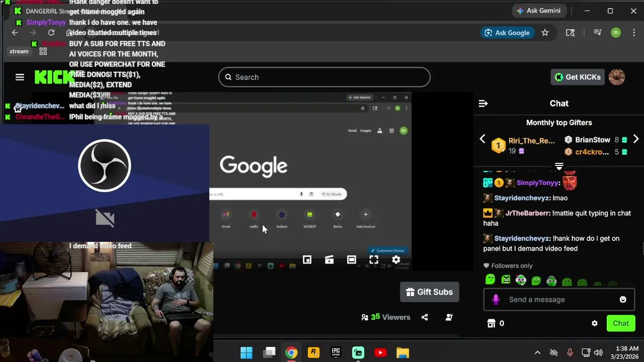This screenshot has width=644, height=362.
Task: Click the purple microphone in message box
Action: pyautogui.click(x=496, y=300)
